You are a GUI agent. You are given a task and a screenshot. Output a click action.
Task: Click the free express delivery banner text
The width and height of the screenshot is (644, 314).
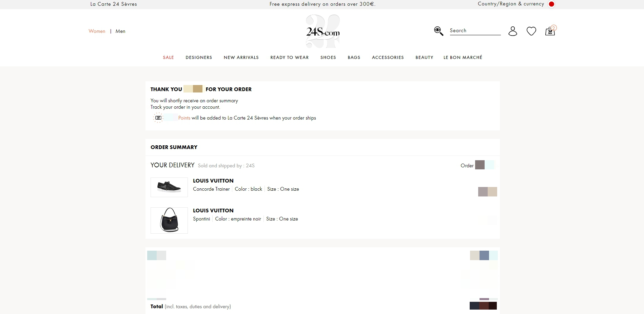(x=323, y=4)
